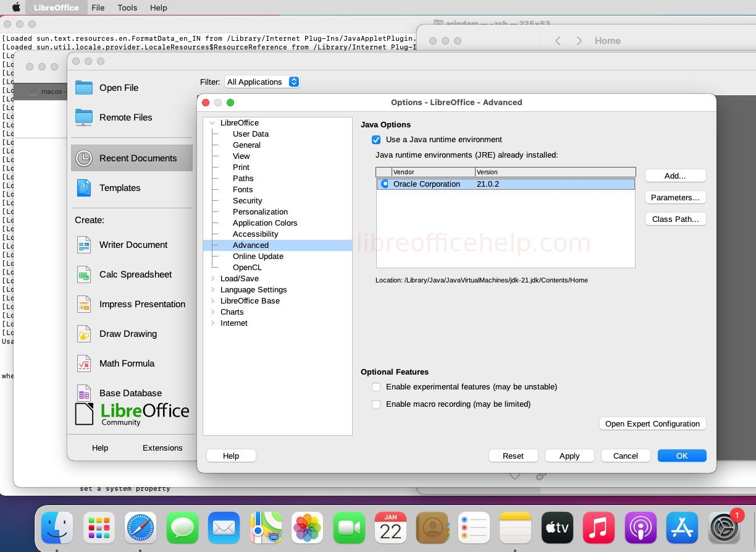Click Help button in Options dialog
Image resolution: width=756 pixels, height=552 pixels.
coord(231,456)
